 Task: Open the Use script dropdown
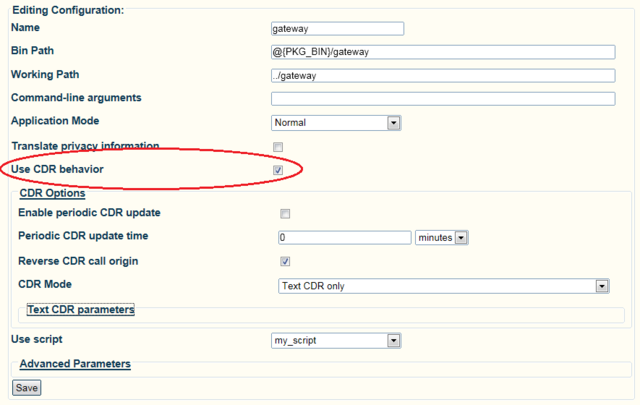click(336, 341)
